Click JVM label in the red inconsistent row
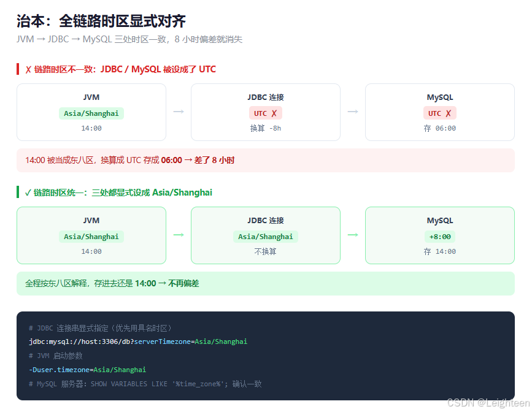Screen dimensions: 532x412 tap(91, 97)
